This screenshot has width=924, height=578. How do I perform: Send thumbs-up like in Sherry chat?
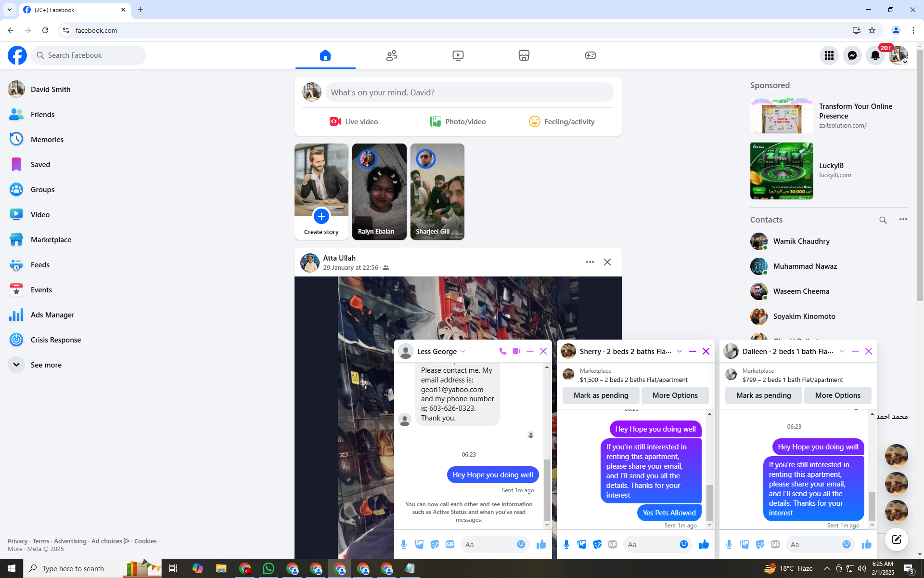click(704, 544)
